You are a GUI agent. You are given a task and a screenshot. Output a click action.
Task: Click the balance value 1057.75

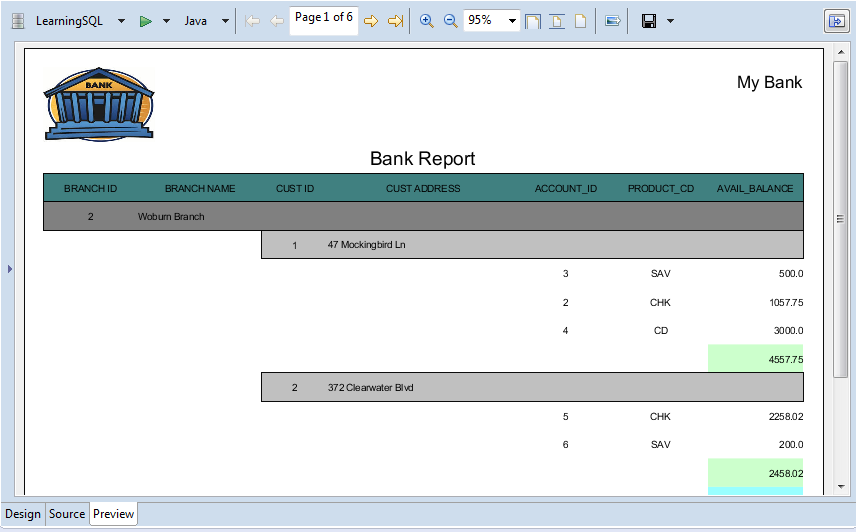(786, 303)
